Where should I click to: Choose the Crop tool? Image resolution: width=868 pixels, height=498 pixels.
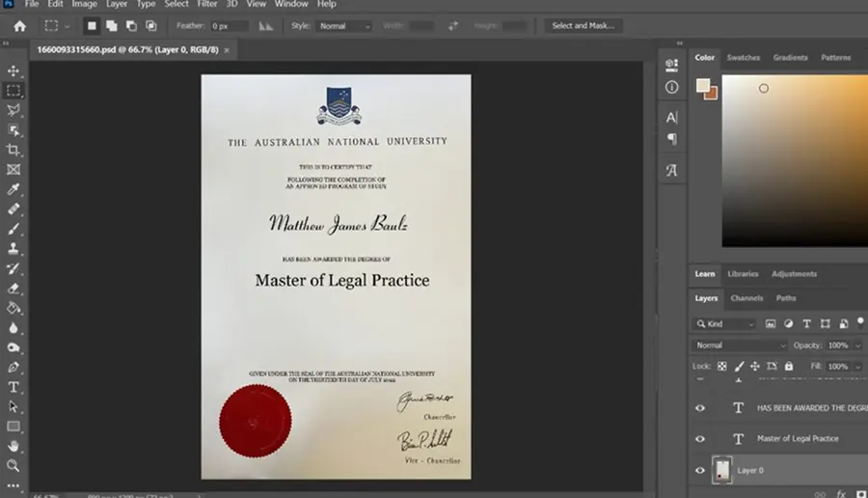tap(14, 150)
